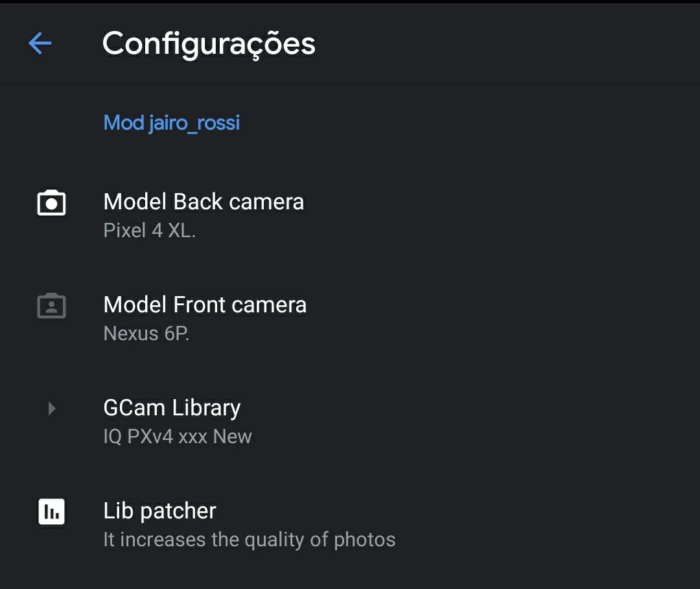Open the Model Back camera setting
This screenshot has height=589, width=700.
[x=350, y=216]
